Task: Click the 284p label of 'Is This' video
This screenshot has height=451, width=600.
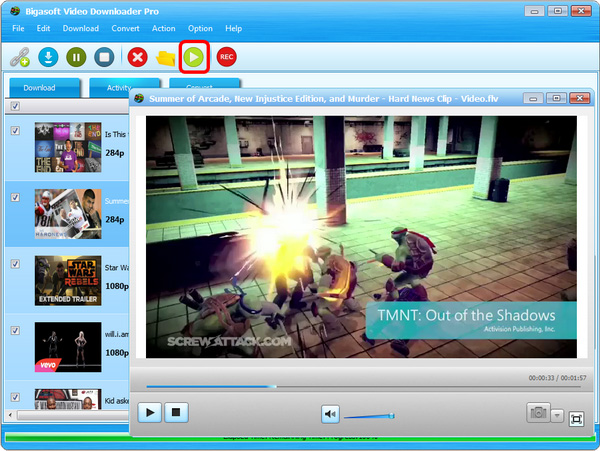Action: pos(115,153)
